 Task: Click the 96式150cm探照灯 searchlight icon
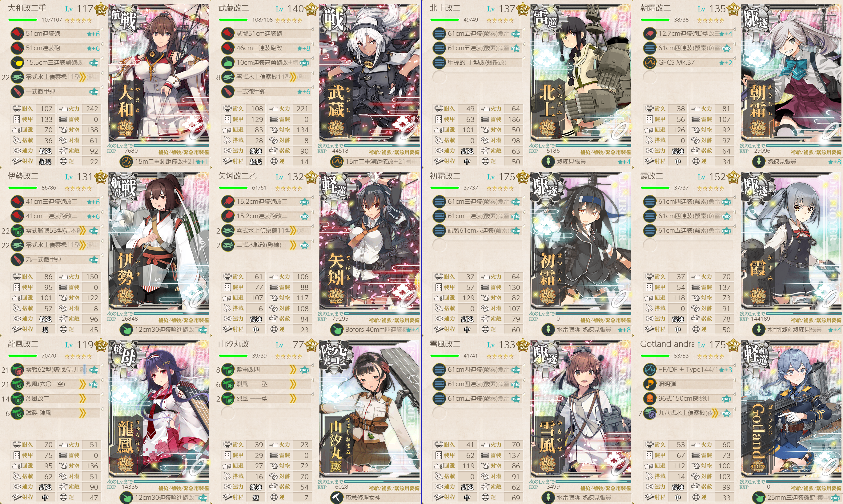tap(649, 398)
